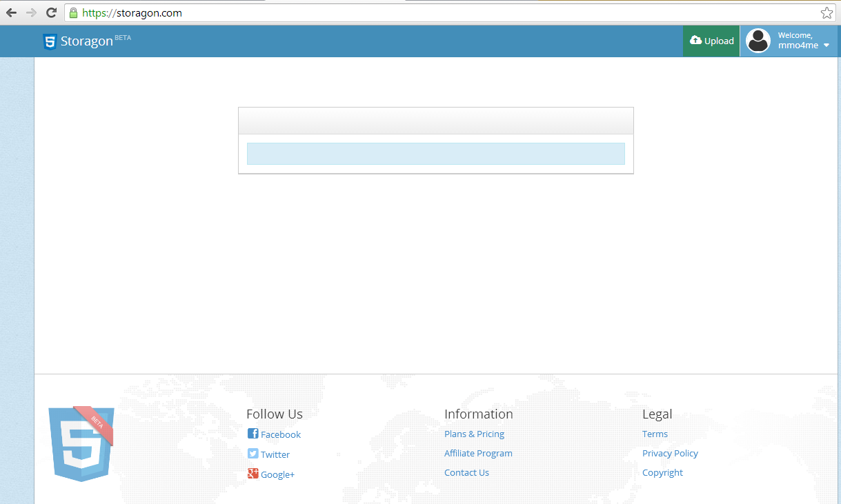Click the address bar showing storagon.com
This screenshot has width=841, height=504.
tap(450, 12)
